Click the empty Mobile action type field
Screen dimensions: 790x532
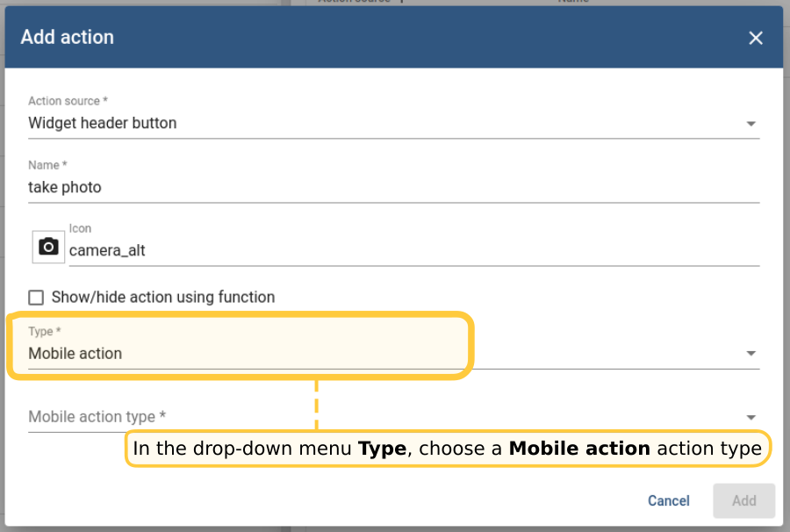[x=351, y=417]
